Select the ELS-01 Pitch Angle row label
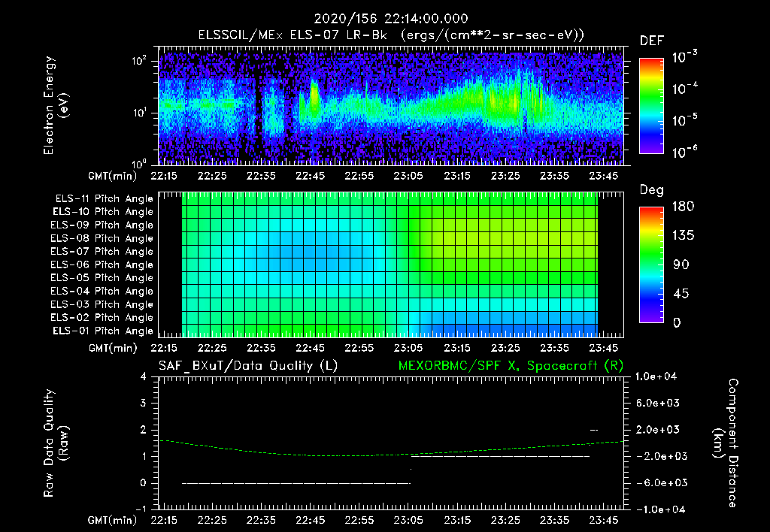 point(103,331)
